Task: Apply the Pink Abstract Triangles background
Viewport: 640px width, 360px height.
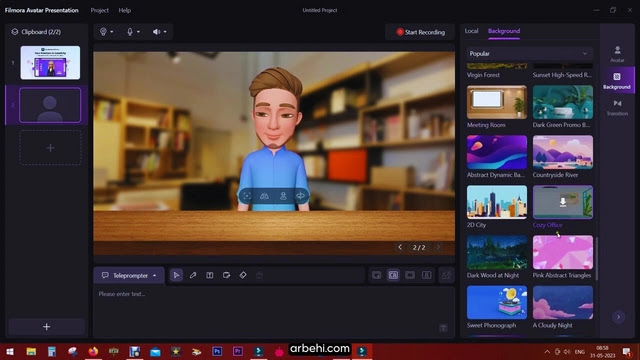Action: click(563, 252)
